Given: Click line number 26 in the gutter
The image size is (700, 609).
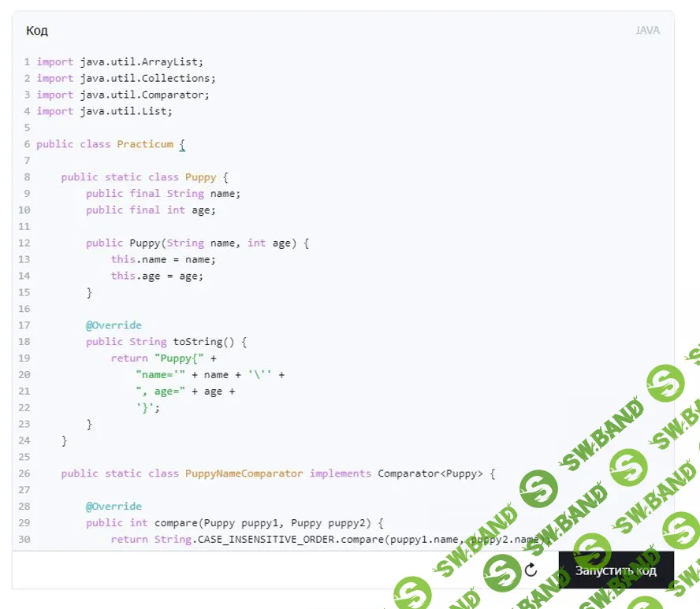Looking at the screenshot, I should tap(24, 473).
